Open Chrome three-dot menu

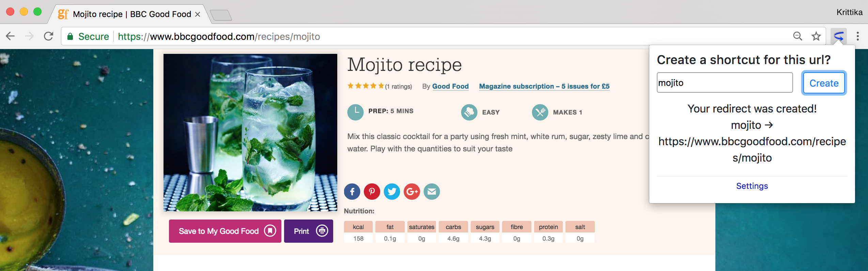(x=857, y=36)
